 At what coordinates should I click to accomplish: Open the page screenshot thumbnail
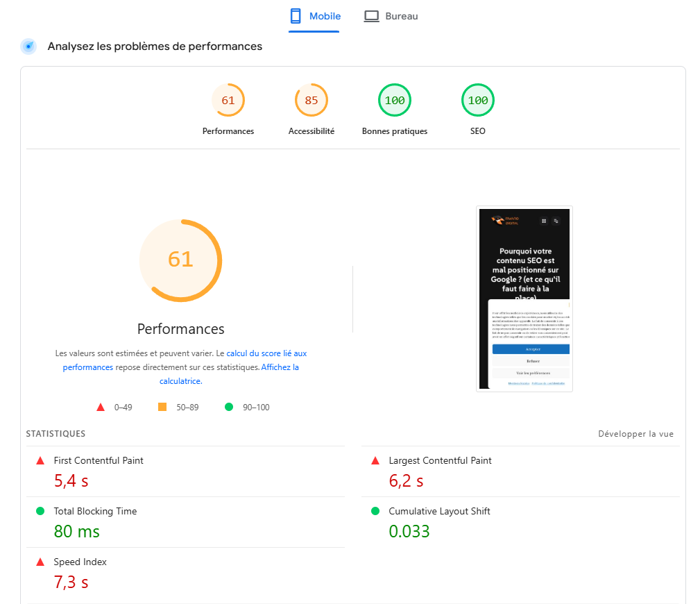tap(524, 299)
